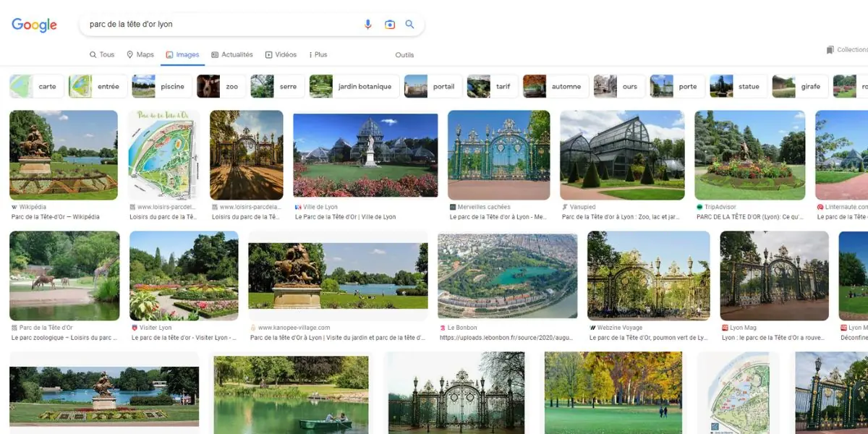
Task: Select the 'porte' filter chip
Action: pyautogui.click(x=677, y=86)
